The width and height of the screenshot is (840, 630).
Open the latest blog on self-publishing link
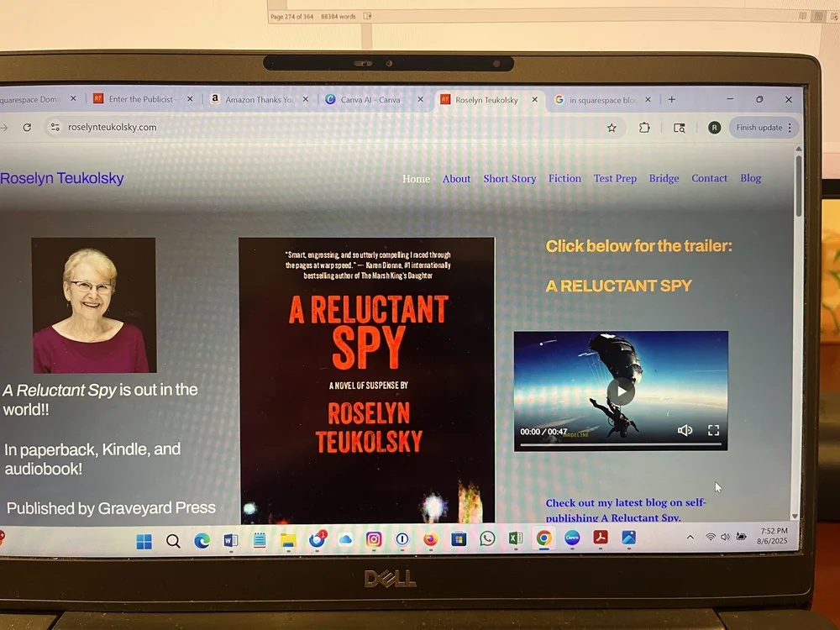(x=625, y=510)
